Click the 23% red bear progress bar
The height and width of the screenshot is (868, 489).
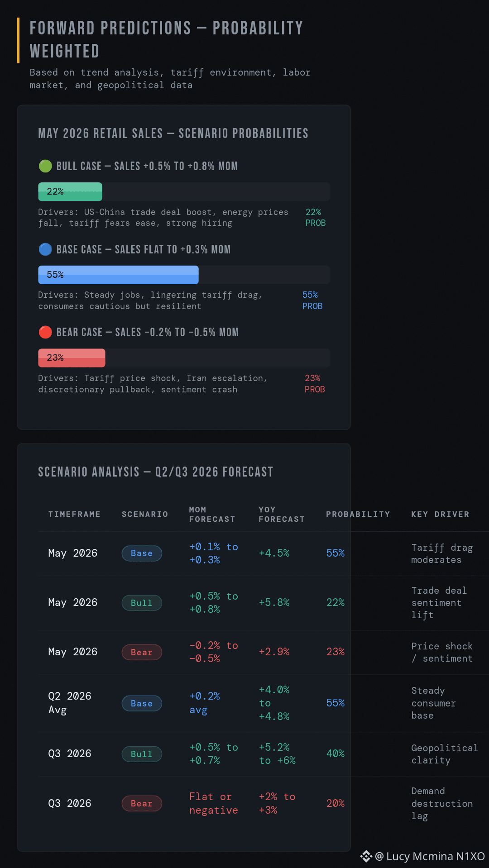(72, 358)
